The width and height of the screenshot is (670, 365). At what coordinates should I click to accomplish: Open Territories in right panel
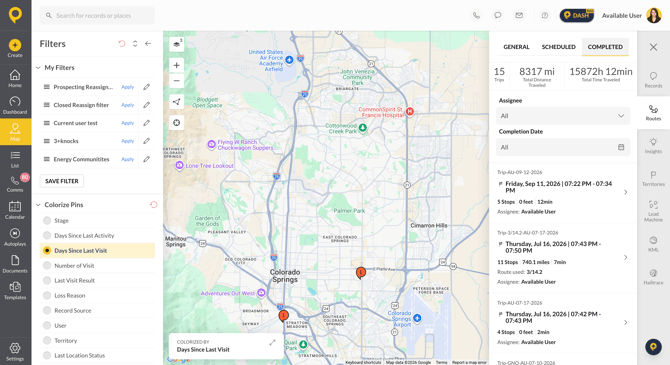pyautogui.click(x=653, y=178)
